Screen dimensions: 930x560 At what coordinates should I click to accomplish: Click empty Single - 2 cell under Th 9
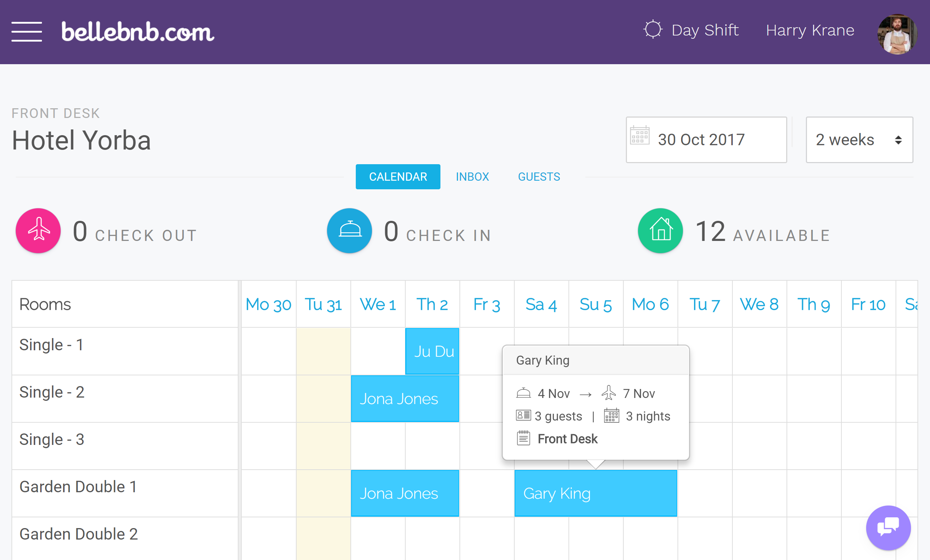point(814,399)
